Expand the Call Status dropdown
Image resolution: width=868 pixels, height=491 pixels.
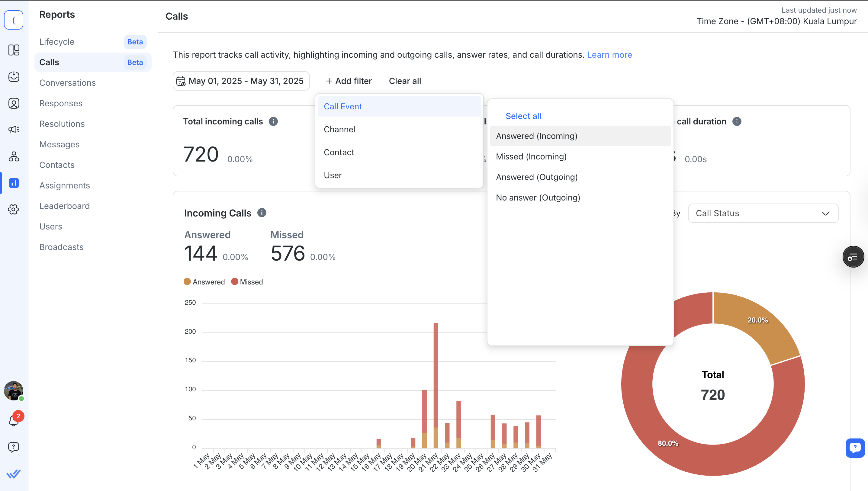coord(763,213)
